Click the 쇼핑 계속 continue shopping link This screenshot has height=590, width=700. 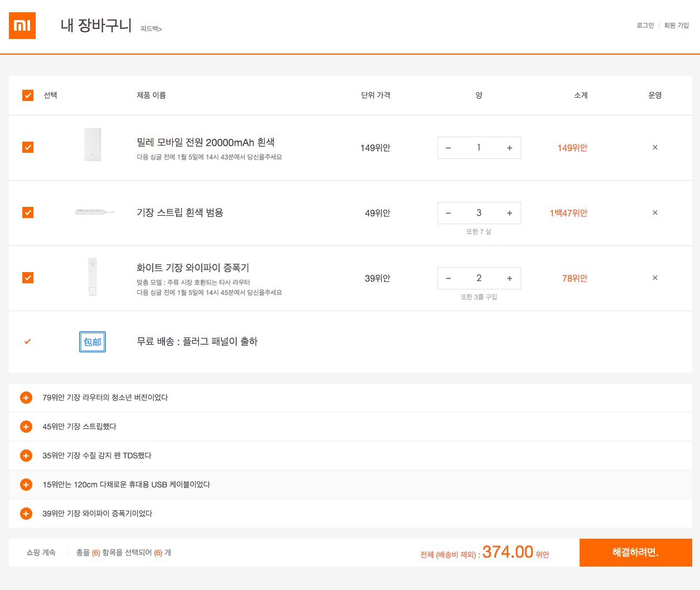click(41, 553)
